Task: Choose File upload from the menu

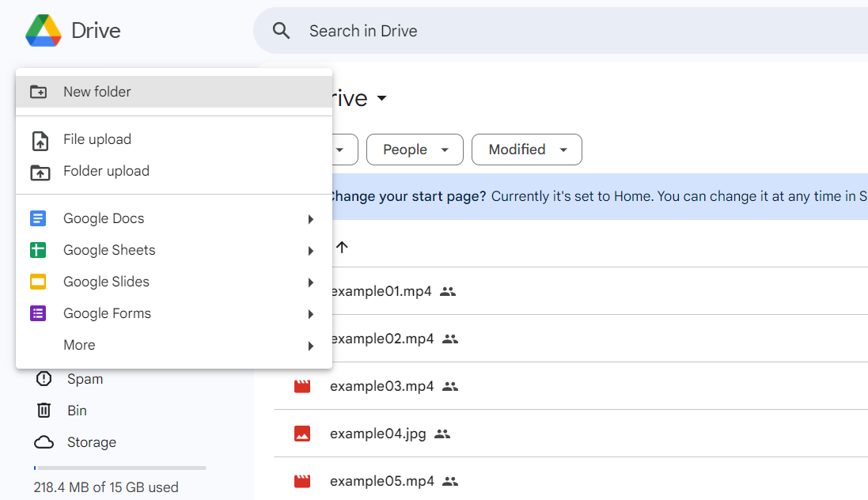Action: pyautogui.click(x=174, y=139)
